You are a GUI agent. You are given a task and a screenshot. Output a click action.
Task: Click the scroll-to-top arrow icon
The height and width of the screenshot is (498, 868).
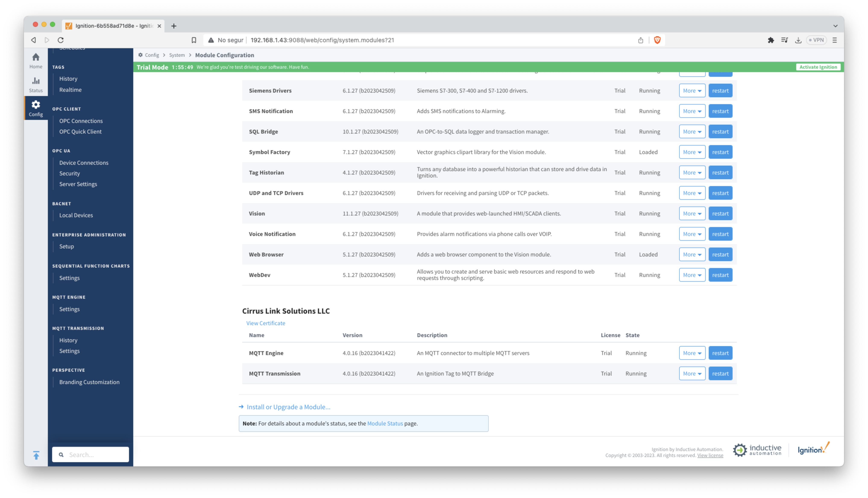tap(36, 455)
